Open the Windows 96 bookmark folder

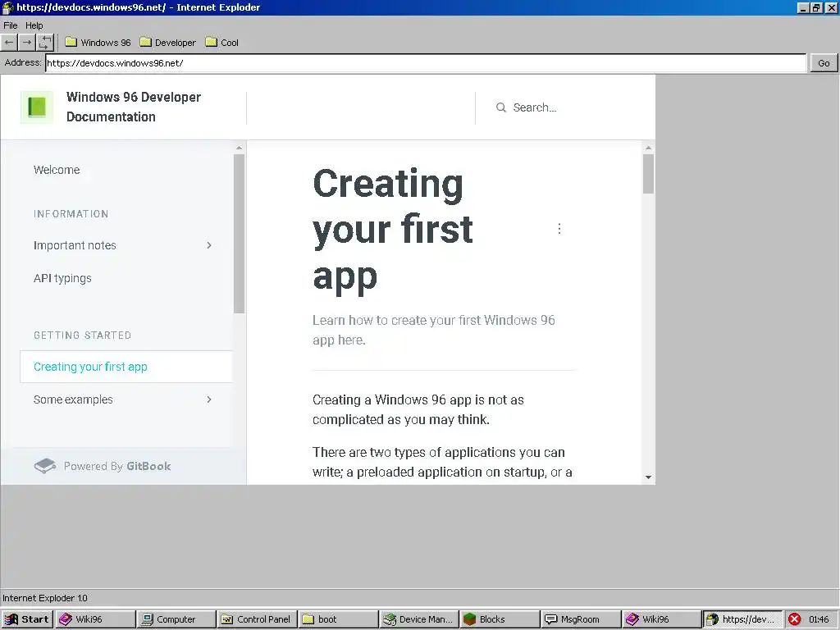(98, 43)
